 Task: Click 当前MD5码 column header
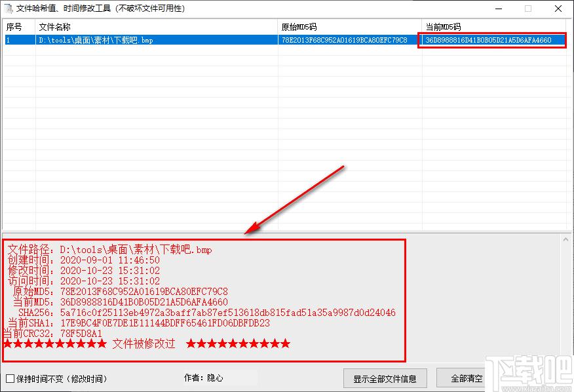pyautogui.click(x=494, y=27)
